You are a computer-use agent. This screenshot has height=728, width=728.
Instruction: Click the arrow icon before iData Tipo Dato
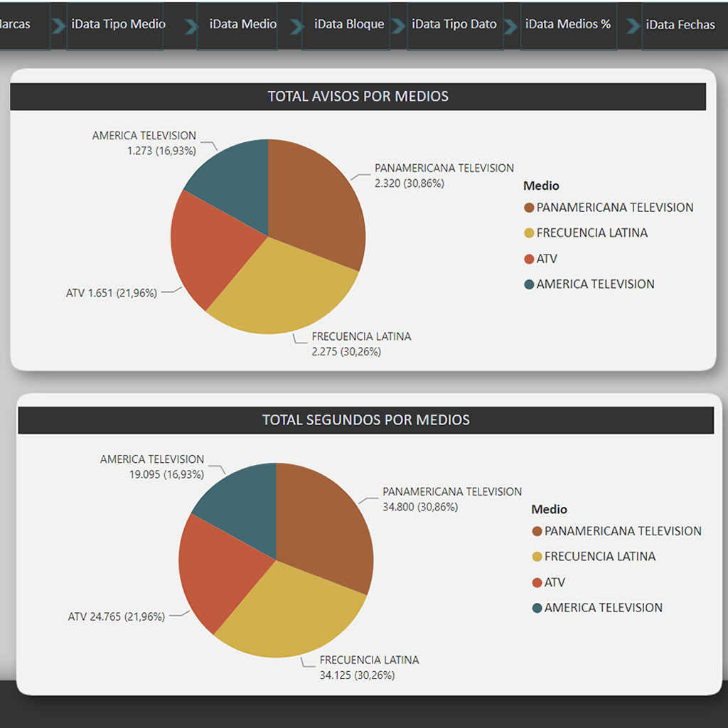[398, 26]
